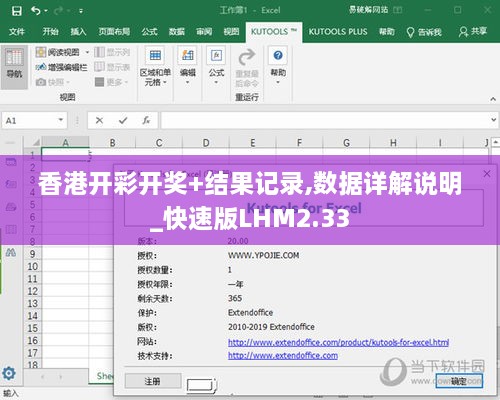The width and height of the screenshot is (500, 400).
Task: Open the Kutools 公式 dropdown
Action: tap(216, 67)
